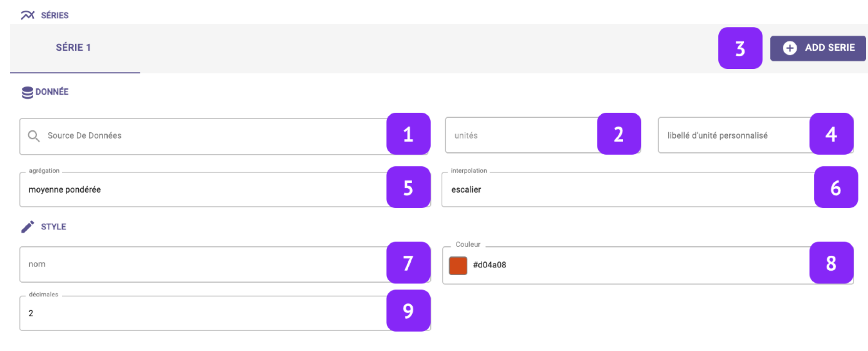Click the purple number 7 badge
The height and width of the screenshot is (351, 868).
click(x=408, y=263)
